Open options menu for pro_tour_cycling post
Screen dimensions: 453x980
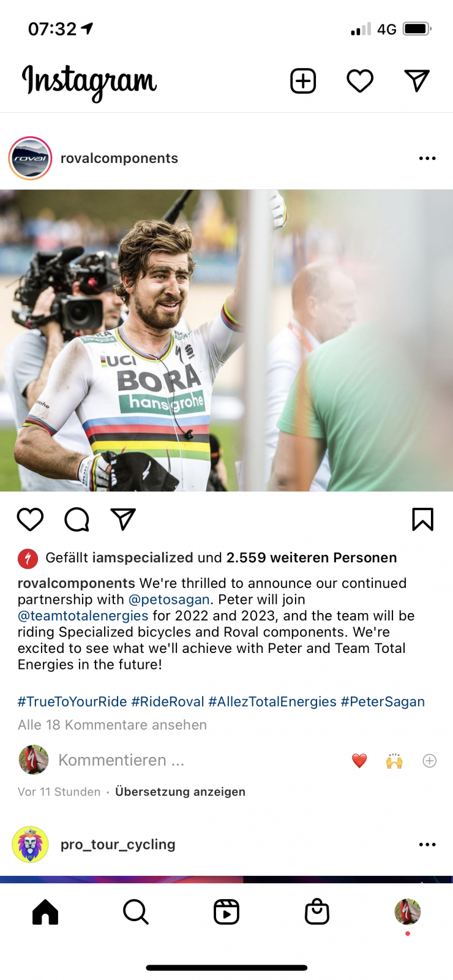pos(427,845)
